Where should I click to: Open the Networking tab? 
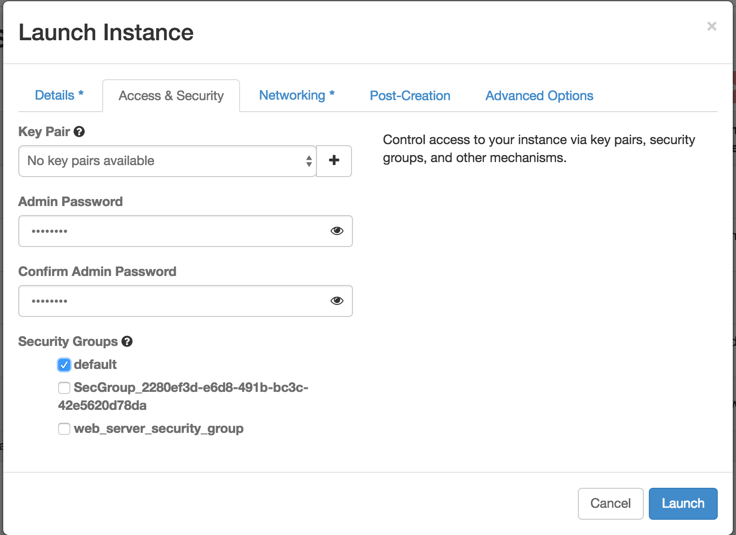tap(296, 96)
